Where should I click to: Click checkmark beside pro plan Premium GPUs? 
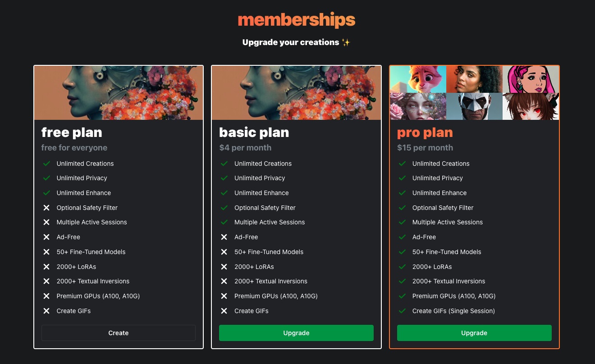402,296
